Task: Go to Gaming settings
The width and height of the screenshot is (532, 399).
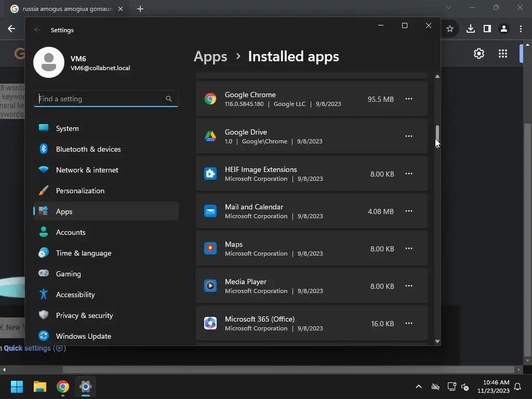Action: (x=106, y=274)
